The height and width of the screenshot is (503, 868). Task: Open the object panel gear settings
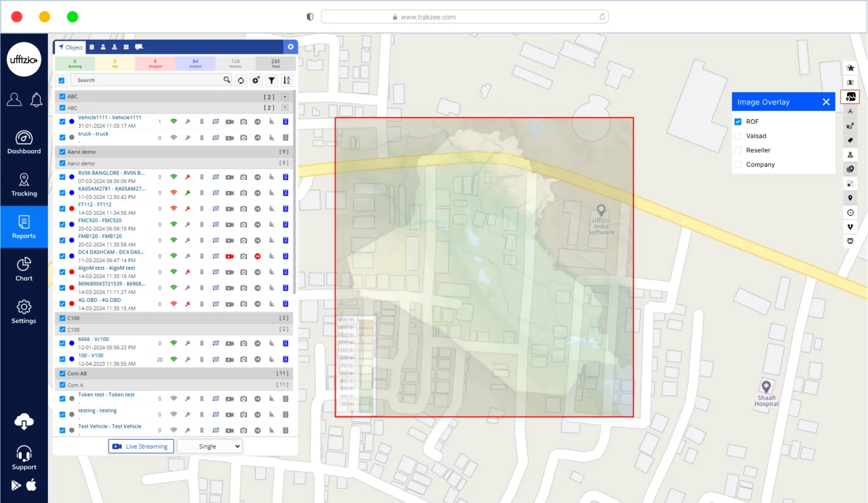(290, 47)
